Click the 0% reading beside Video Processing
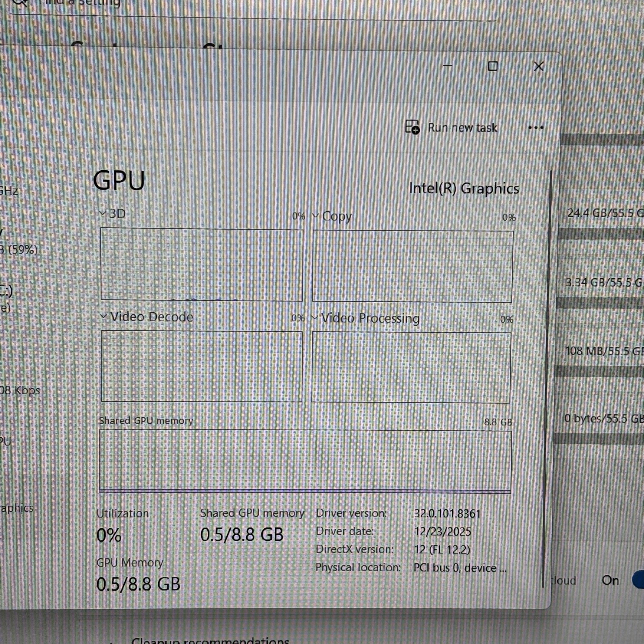Viewport: 644px width, 644px height. coord(507,319)
